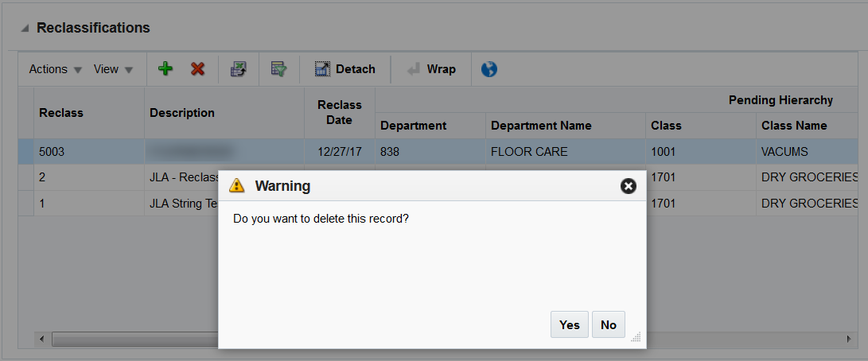Viewport: 868px width, 361px height.
Task: Click the horizontal scrollbar thumb
Action: [134, 338]
